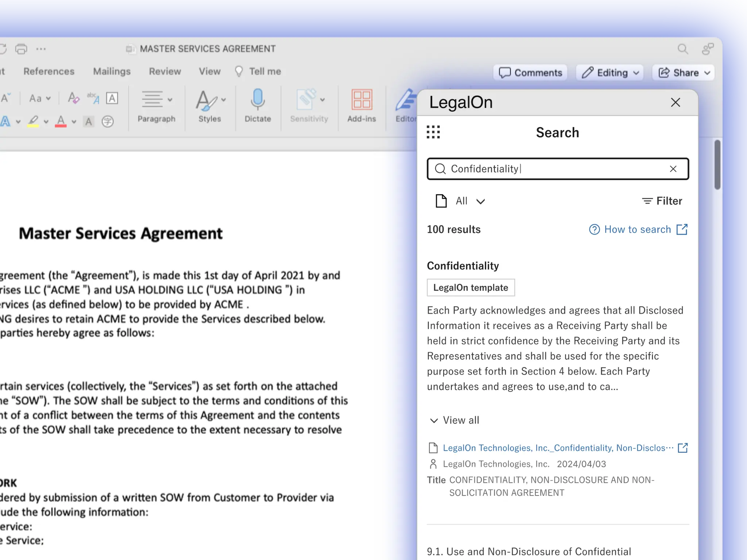Expand the Paragraph dropdown arrow
Viewport: 747px width, 560px height.
(170, 100)
